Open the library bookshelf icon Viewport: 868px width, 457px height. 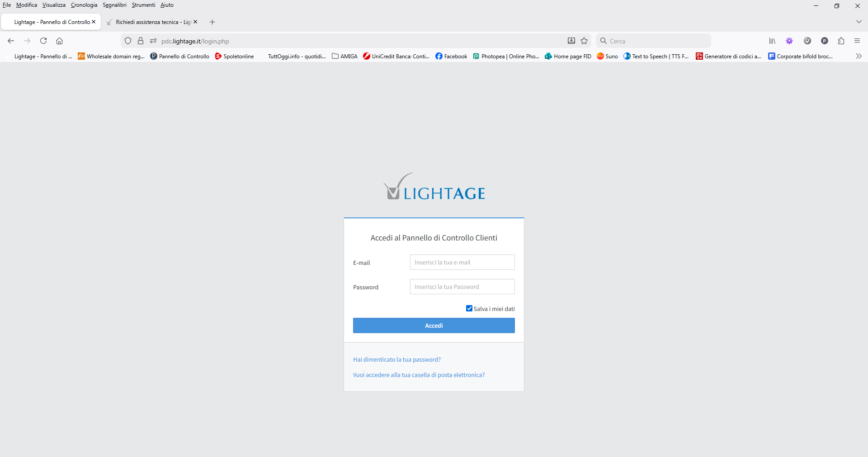coord(772,41)
